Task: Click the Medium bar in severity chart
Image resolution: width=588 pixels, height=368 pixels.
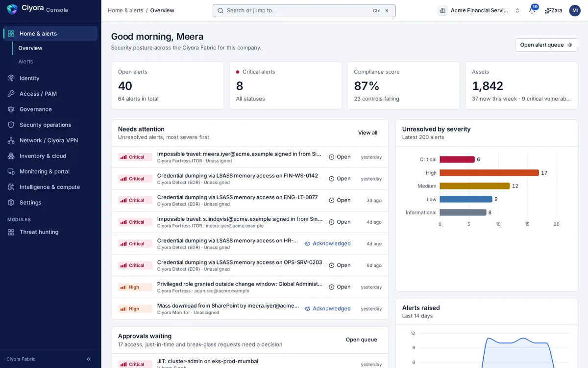Action: (x=475, y=186)
